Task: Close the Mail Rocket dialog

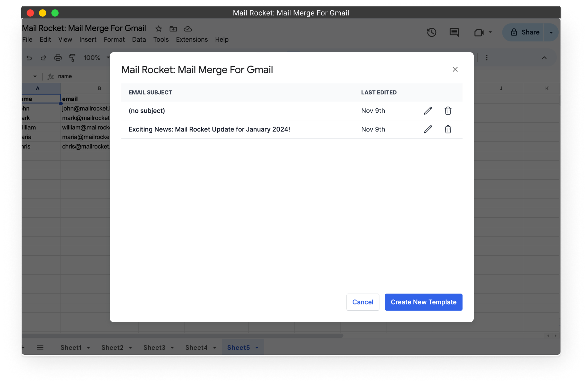Action: [x=455, y=69]
